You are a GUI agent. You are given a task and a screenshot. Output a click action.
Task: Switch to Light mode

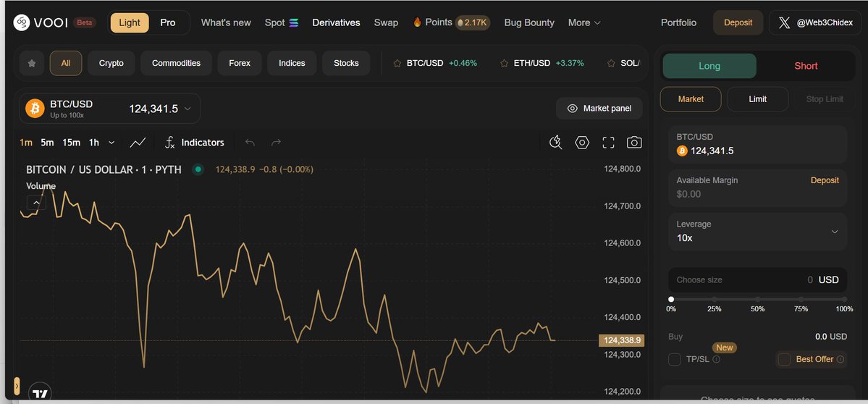130,22
